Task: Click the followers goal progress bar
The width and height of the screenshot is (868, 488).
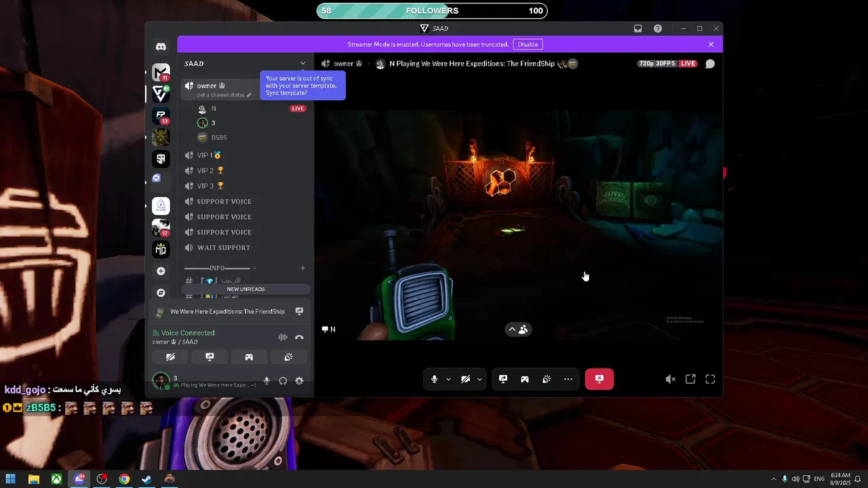Action: point(432,11)
